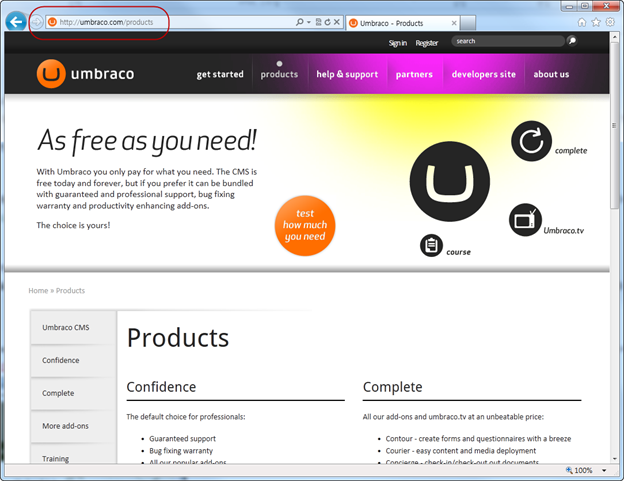Image resolution: width=624 pixels, height=481 pixels.
Task: Open the products menu item
Action: [279, 74]
